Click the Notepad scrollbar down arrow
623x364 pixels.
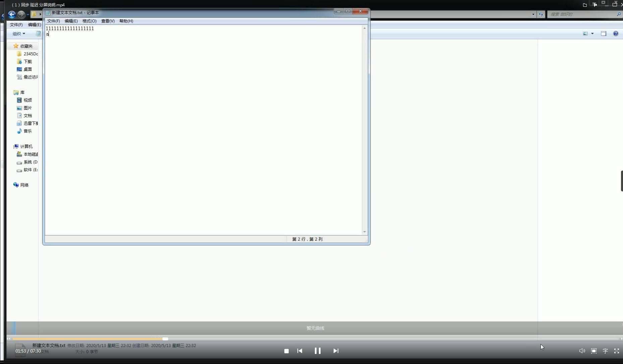[364, 232]
